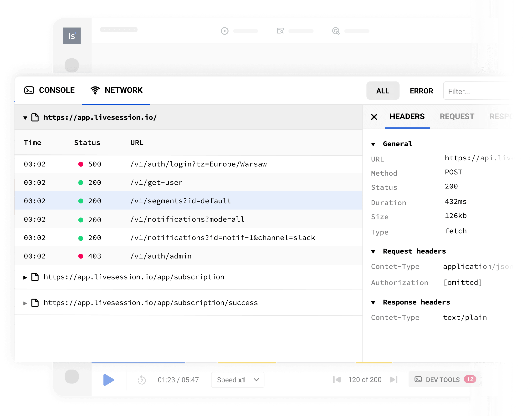Close the request details panel
532x416 pixels.
point(374,117)
